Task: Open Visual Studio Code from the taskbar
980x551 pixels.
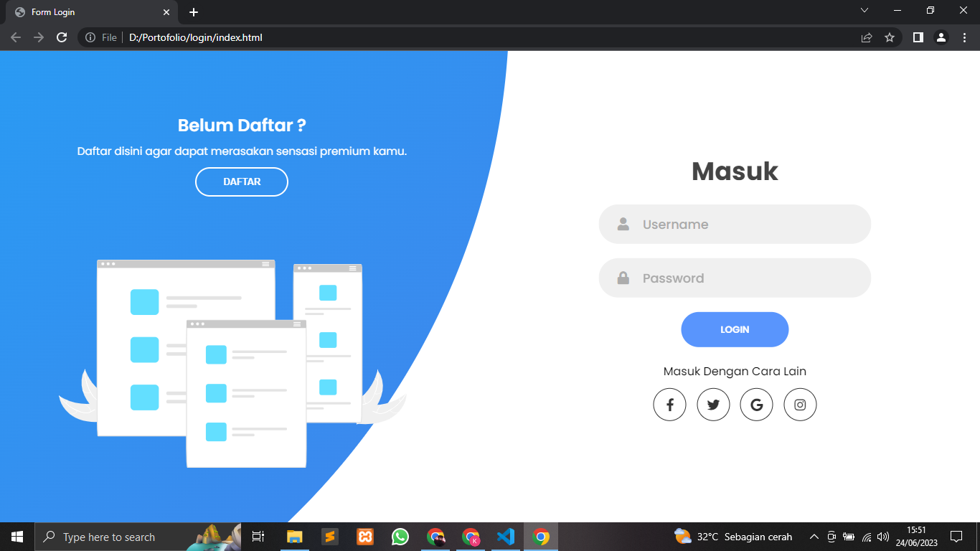Action: tap(506, 537)
